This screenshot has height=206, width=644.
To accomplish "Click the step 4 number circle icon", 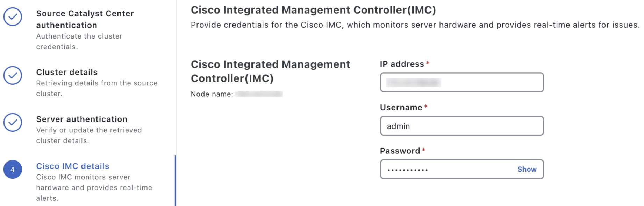I will point(13,170).
